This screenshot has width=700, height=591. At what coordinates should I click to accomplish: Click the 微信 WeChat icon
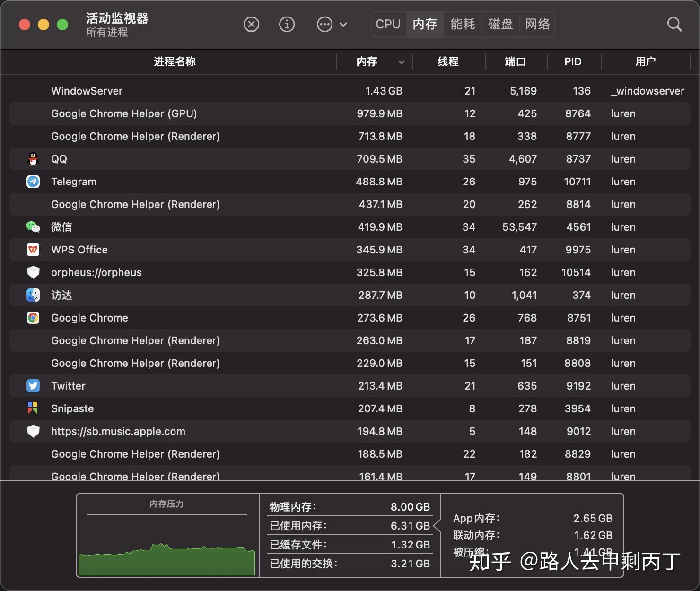(x=33, y=227)
